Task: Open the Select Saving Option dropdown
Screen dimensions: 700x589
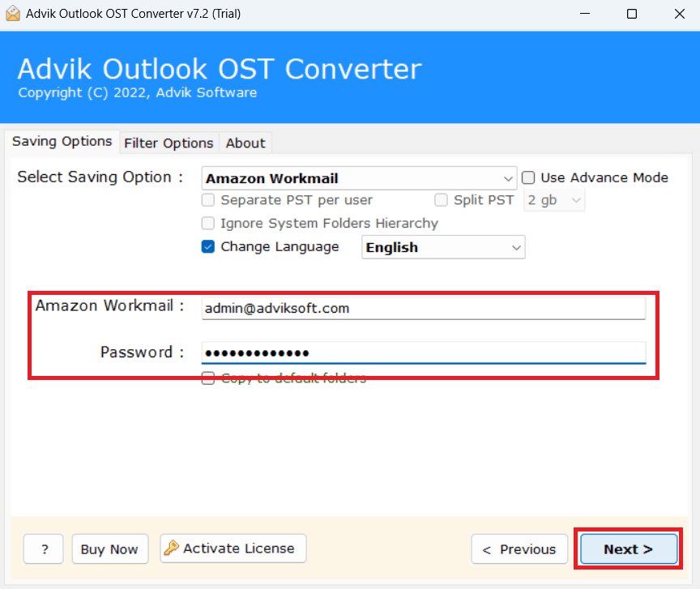Action: coord(359,178)
